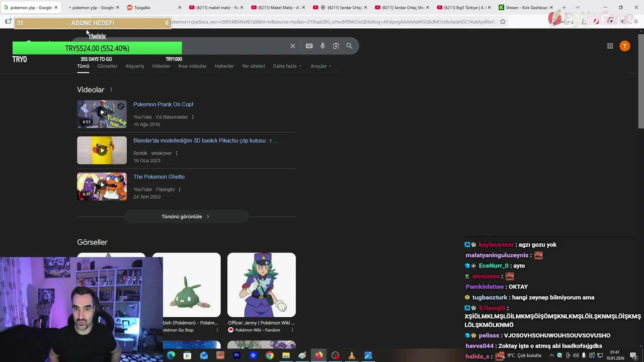
Task: Open the Pokemon Prank On Cop! link
Action: 163,104
